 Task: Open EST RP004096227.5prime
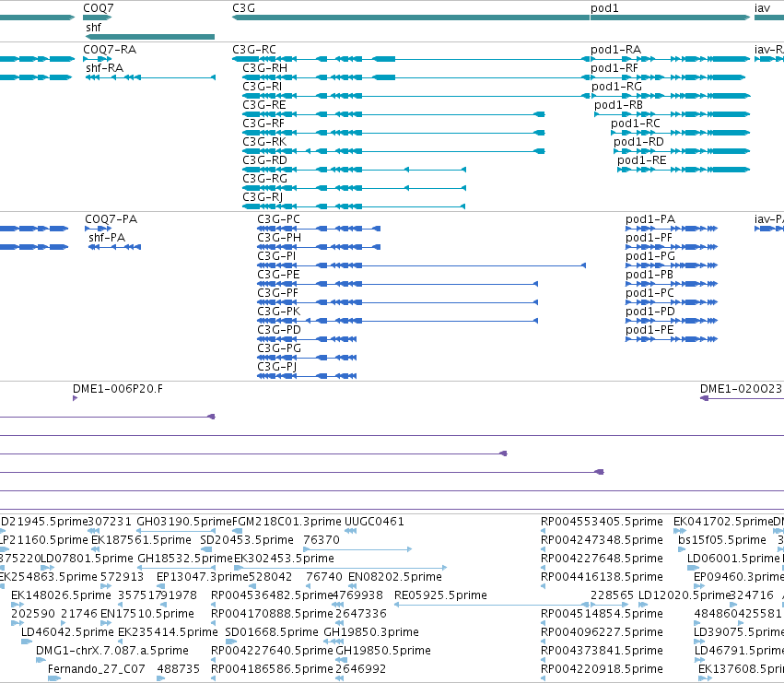[602, 632]
